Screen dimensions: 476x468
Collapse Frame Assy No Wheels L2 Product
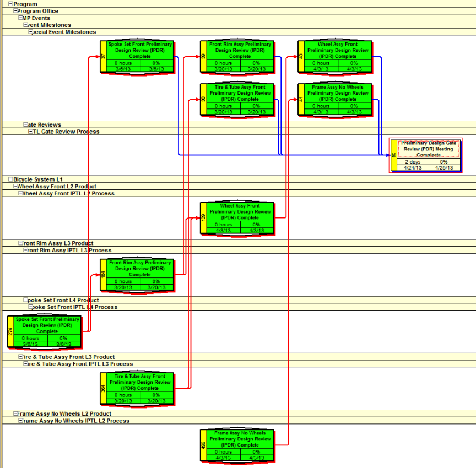pos(15,413)
